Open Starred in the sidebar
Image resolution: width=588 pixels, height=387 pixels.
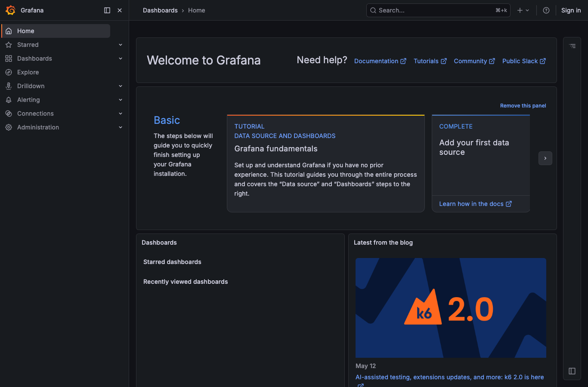28,45
